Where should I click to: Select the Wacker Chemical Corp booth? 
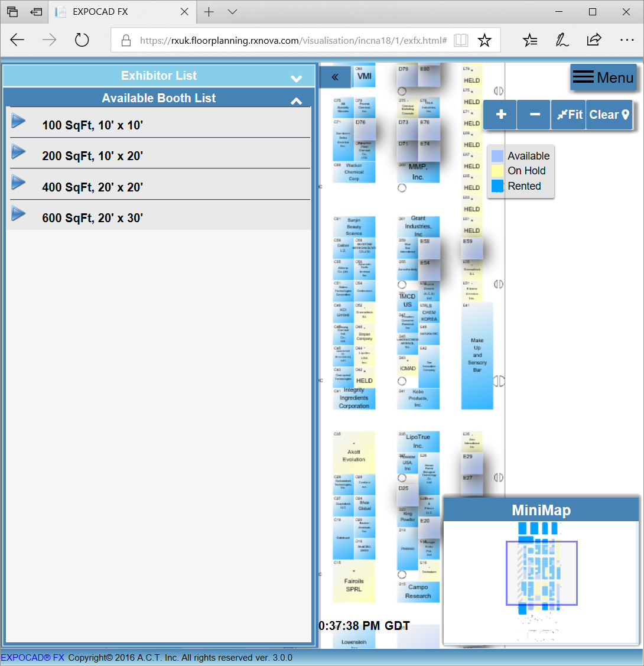click(x=354, y=172)
